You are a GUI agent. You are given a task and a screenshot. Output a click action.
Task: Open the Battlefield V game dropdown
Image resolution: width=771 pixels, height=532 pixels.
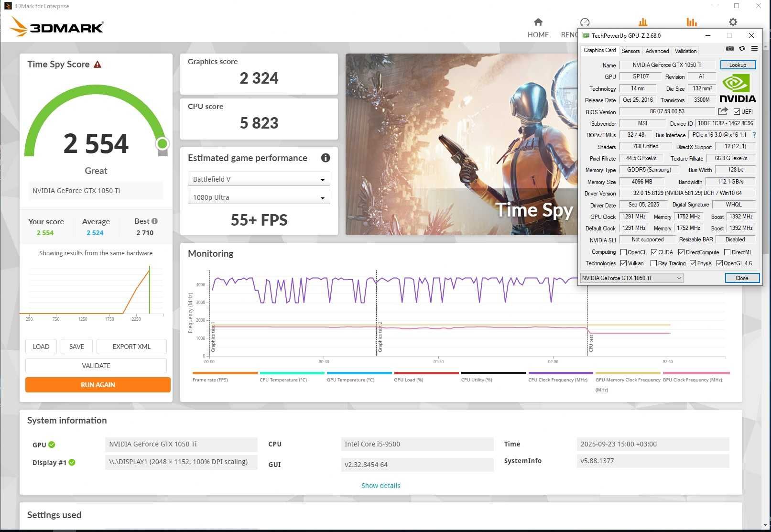coord(259,179)
